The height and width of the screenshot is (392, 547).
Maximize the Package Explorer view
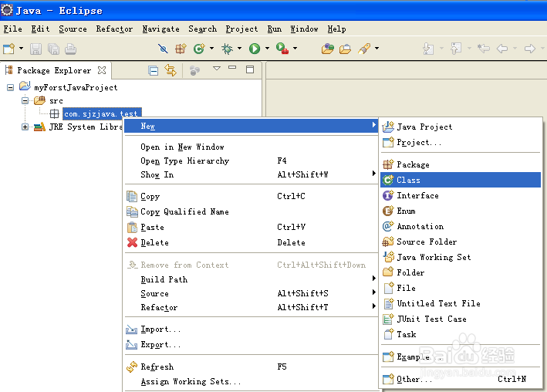pos(250,69)
